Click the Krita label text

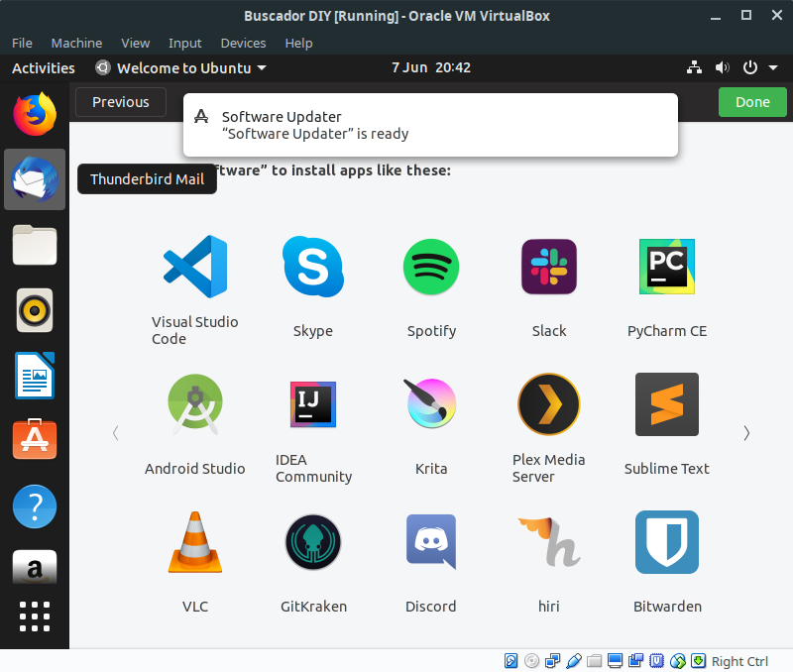(x=431, y=468)
